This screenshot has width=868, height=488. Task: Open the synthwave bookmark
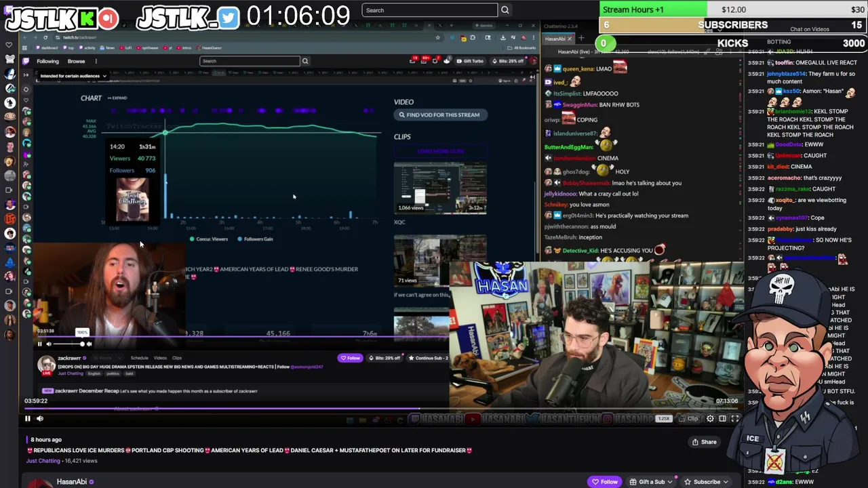[147, 48]
